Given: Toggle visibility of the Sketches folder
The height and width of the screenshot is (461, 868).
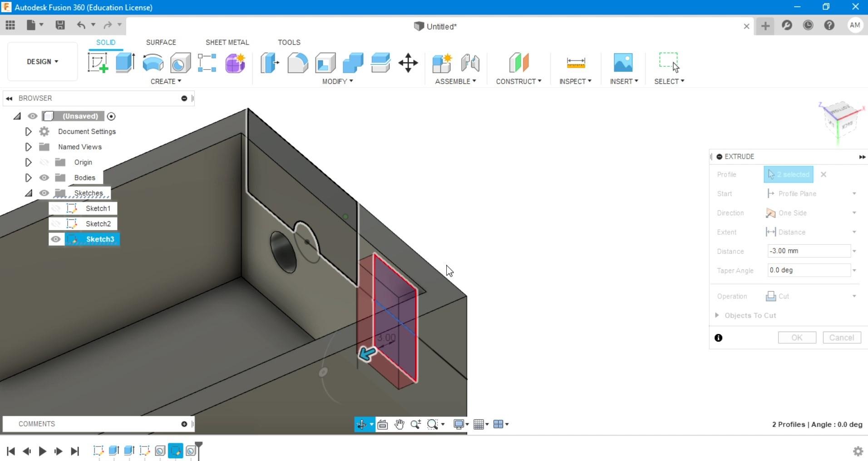Looking at the screenshot, I should pyautogui.click(x=44, y=193).
